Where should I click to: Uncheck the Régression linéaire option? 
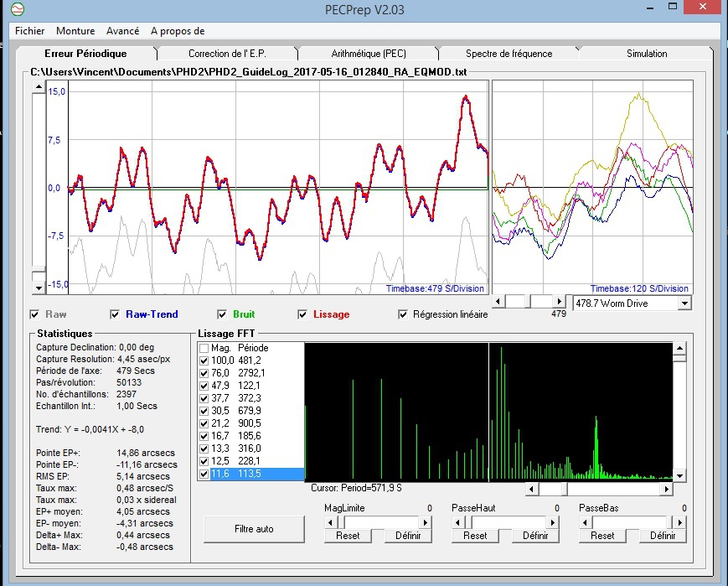(x=403, y=314)
